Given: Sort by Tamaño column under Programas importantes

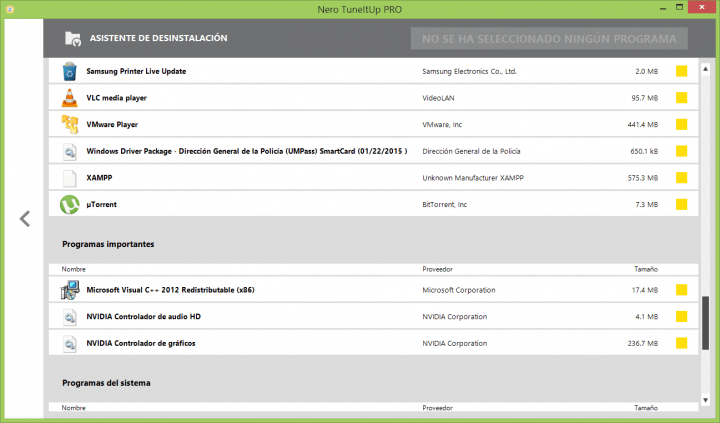Looking at the screenshot, I should pos(646,269).
